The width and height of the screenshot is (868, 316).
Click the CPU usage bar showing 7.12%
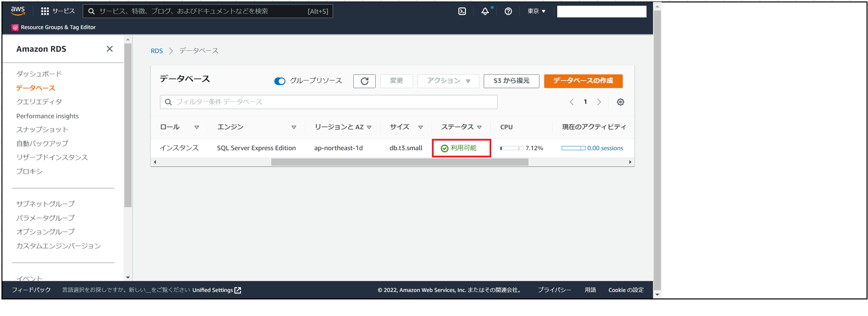coord(512,148)
